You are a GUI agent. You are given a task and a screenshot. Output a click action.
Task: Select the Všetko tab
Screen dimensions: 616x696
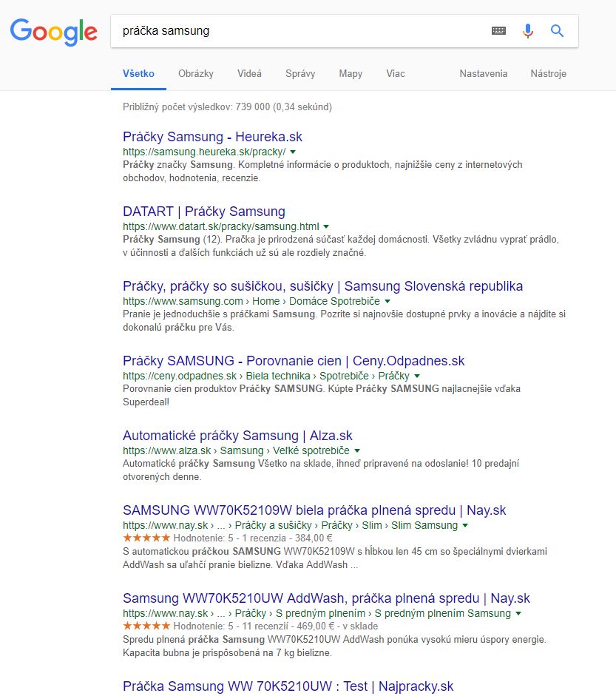138,74
